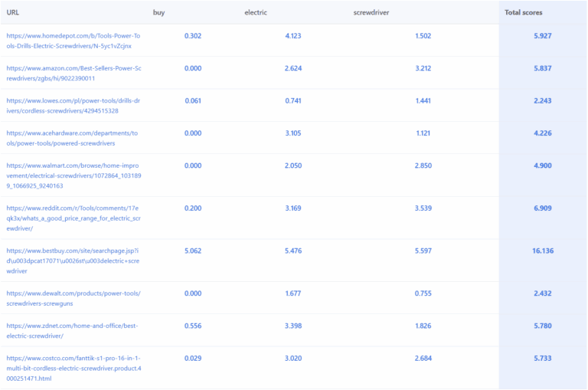This screenshot has width=588, height=390.
Task: Select electric score 3.169
Action: [x=293, y=208]
